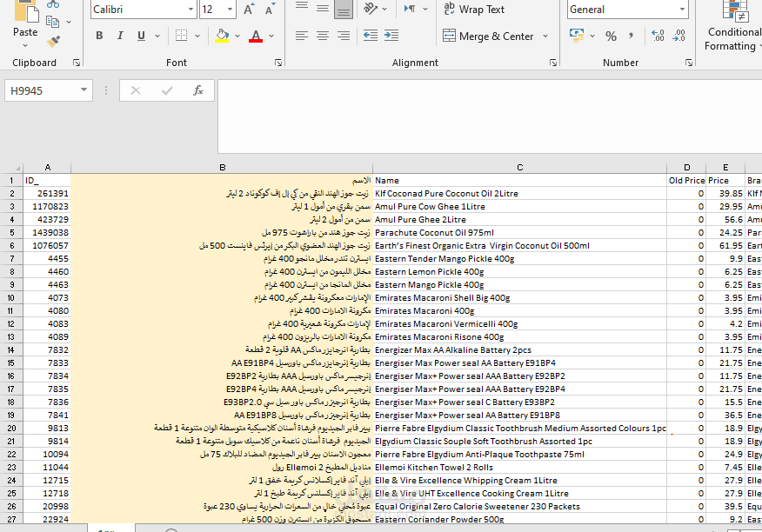Screen dimensions: 762x532
Task: Click the Borders icon
Action: pyautogui.click(x=181, y=36)
